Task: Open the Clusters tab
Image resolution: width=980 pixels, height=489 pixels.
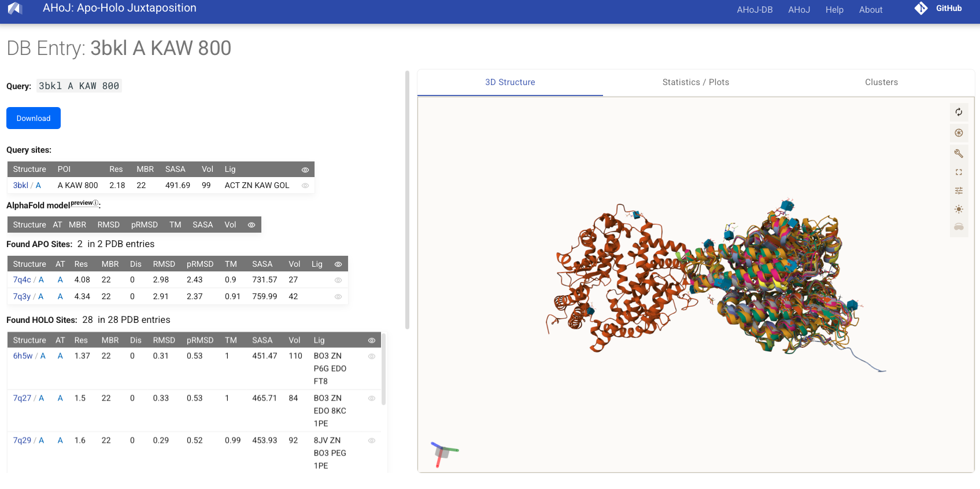Action: pos(881,82)
